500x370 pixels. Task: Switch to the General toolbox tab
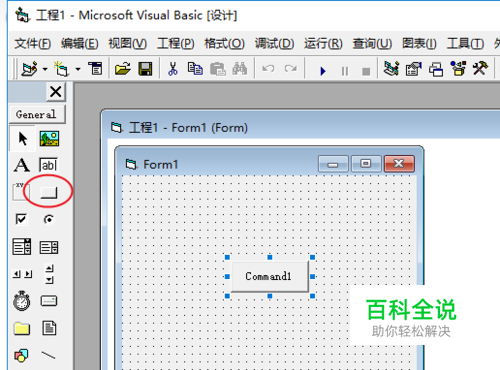(x=37, y=115)
